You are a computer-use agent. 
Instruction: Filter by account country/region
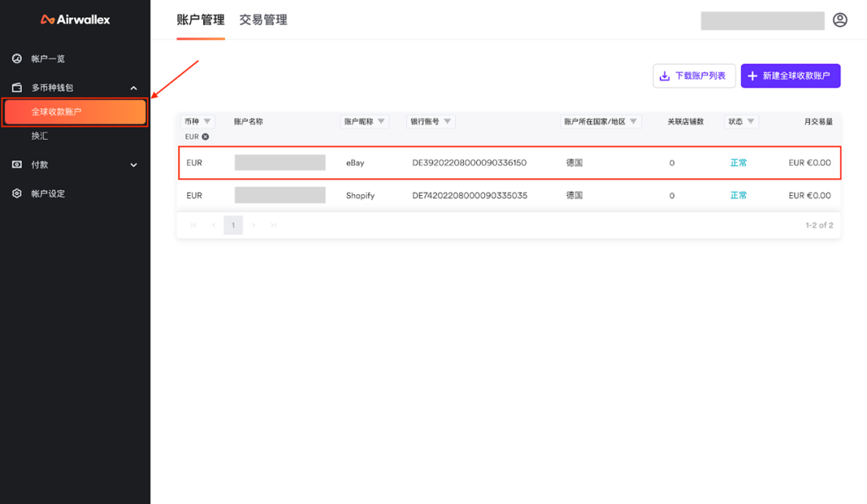tap(633, 121)
